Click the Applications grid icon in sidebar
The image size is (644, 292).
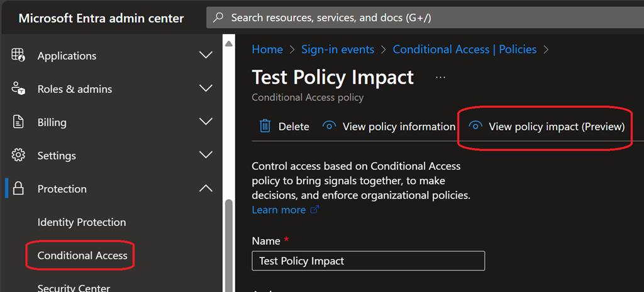(18, 55)
